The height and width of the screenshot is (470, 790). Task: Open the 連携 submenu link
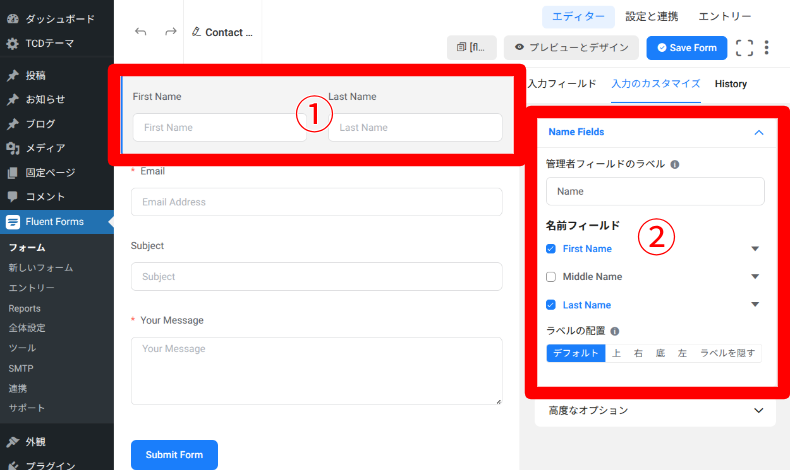click(x=18, y=388)
